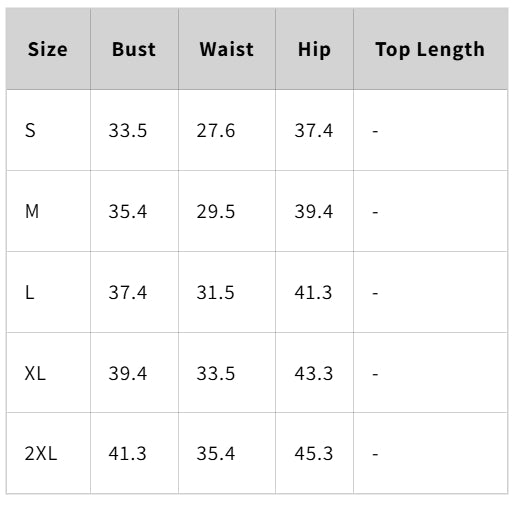Select the M size row label
The height and width of the screenshot is (509, 514).
coord(32,211)
